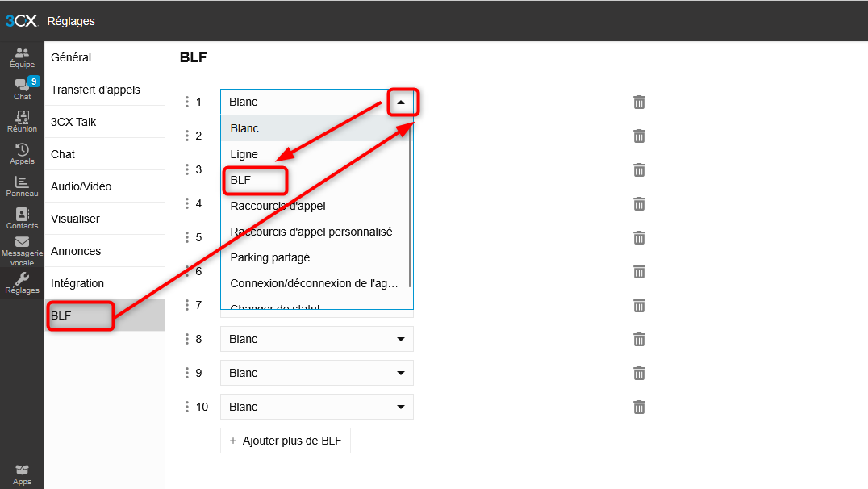Open the Appels call history icon
The height and width of the screenshot is (489, 868).
(22, 154)
